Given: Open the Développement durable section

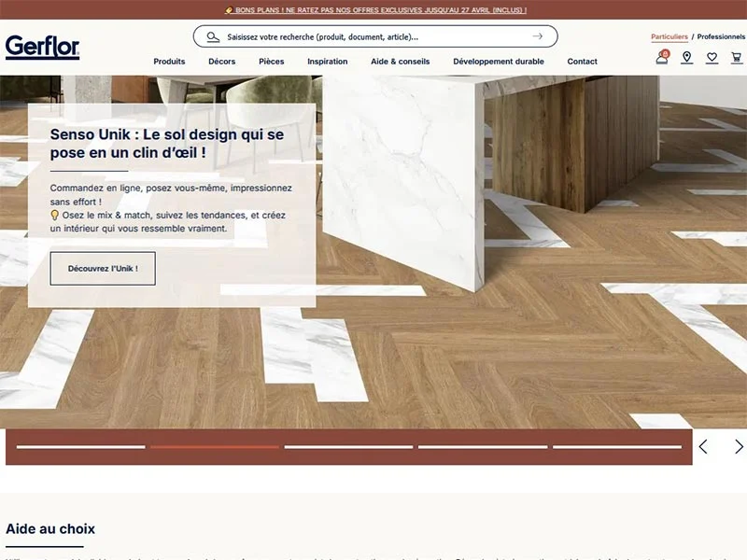Looking at the screenshot, I should point(497,61).
